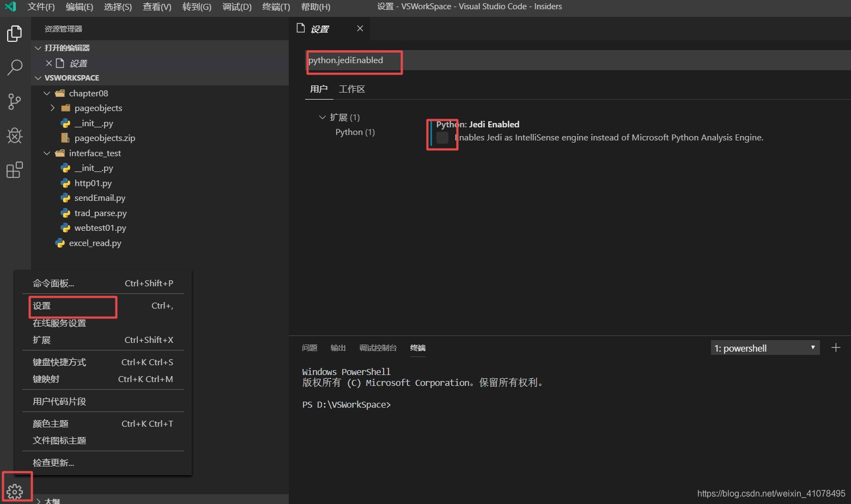Open the 终端(T) menu
The width and height of the screenshot is (851, 504).
click(x=275, y=7)
